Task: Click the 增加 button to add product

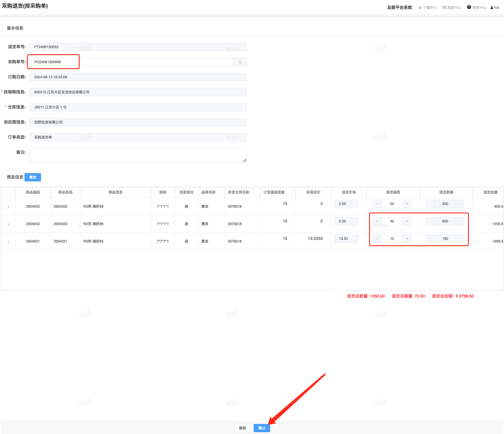Action: click(x=33, y=177)
